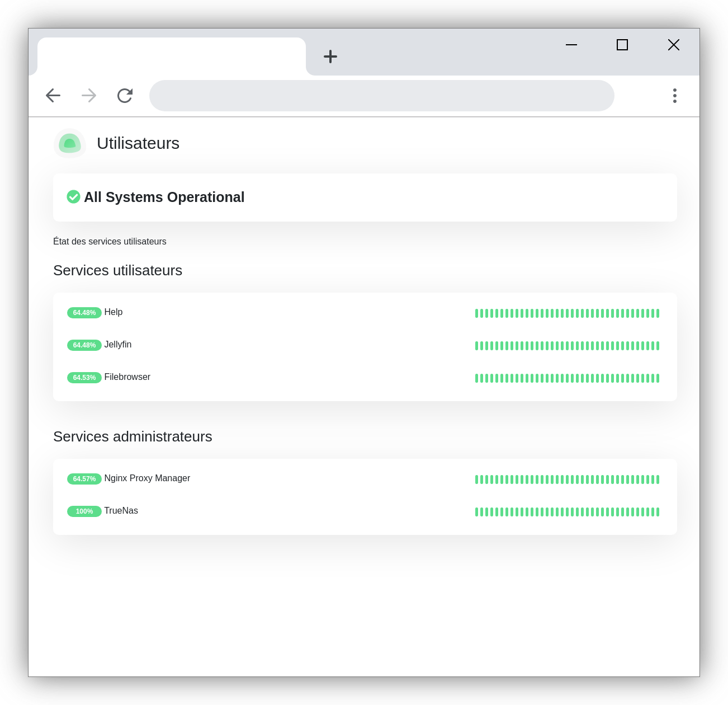Open the browser three-dot menu
Viewport: 728px width, 705px height.
[675, 96]
